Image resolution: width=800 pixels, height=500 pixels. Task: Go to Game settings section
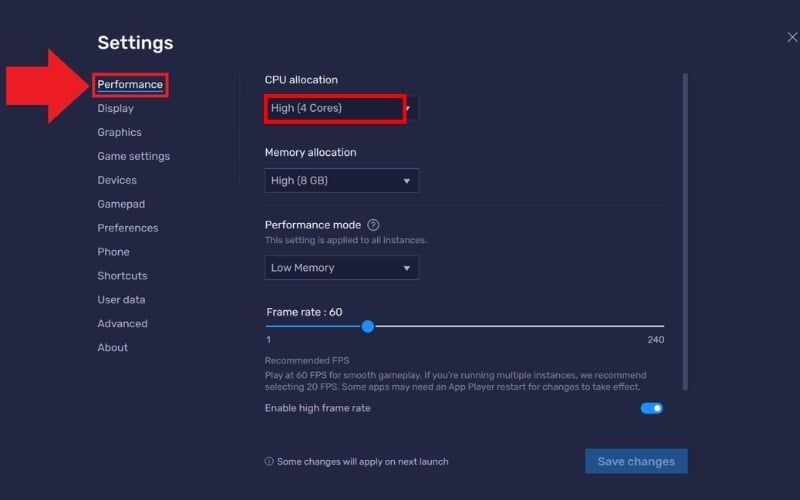click(x=133, y=157)
